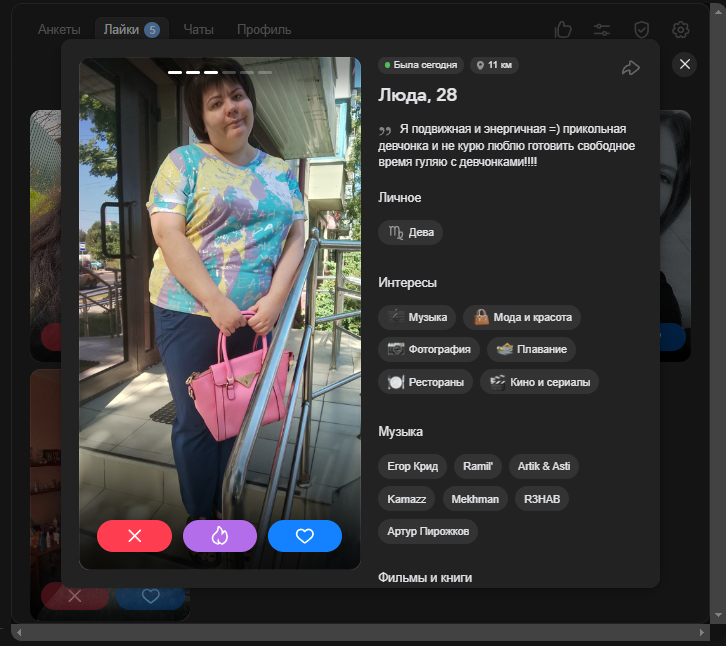
Task: Click the Фотография camera icon
Action: tap(396, 349)
